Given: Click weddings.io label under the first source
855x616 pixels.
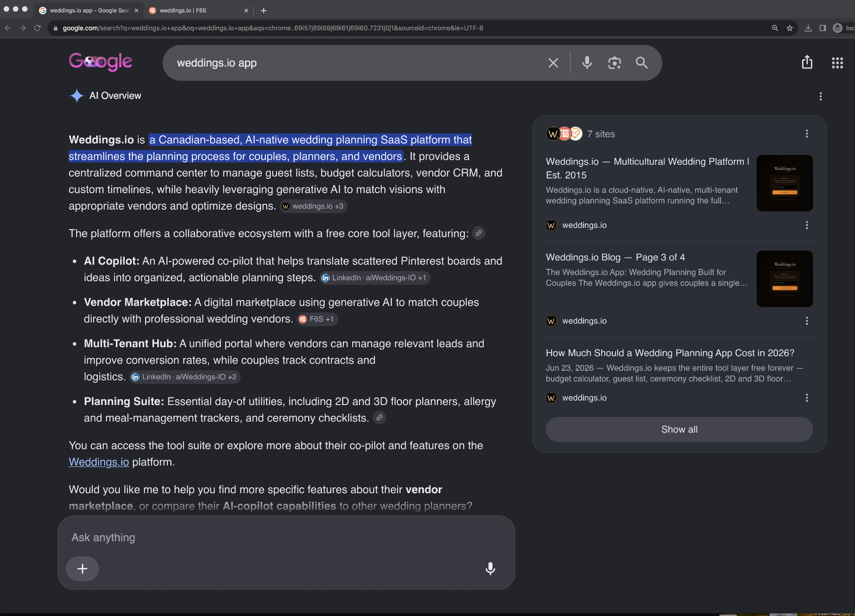Looking at the screenshot, I should (x=584, y=225).
